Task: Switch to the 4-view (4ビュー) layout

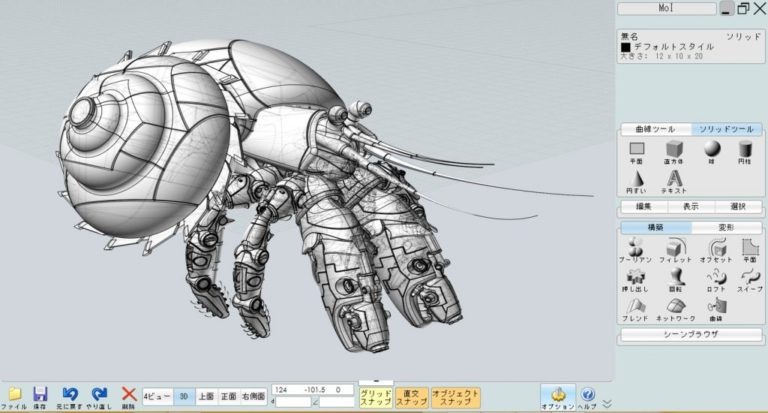Action: point(156,395)
